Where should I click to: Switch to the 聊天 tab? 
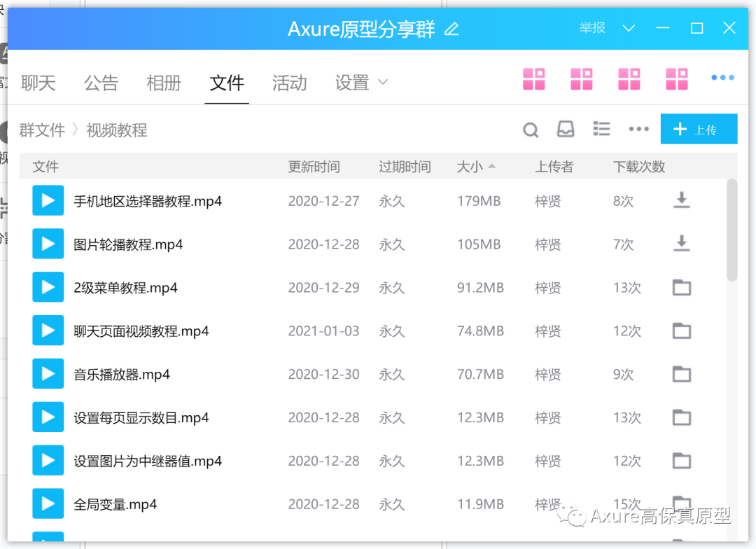[38, 83]
